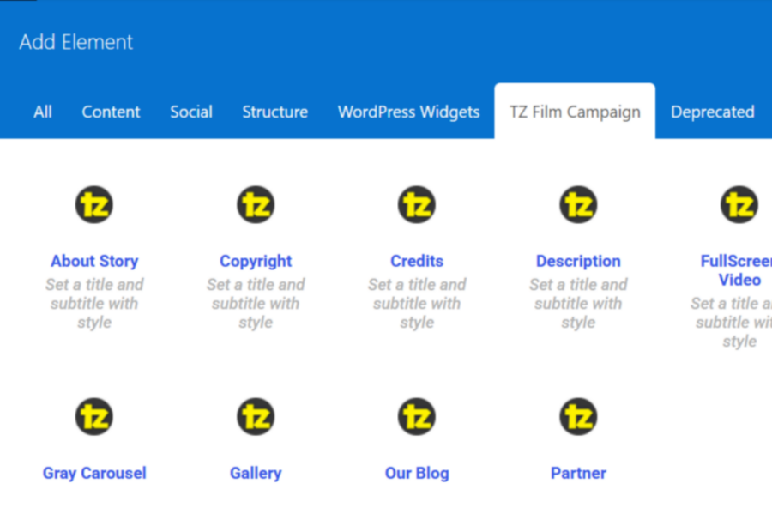
Task: Click the tz icon above About Story
Action: [x=94, y=204]
